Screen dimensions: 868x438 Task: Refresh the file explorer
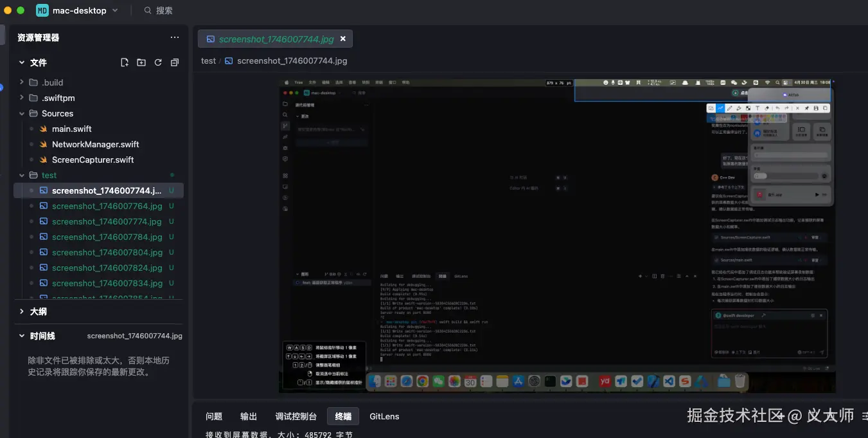click(x=158, y=62)
